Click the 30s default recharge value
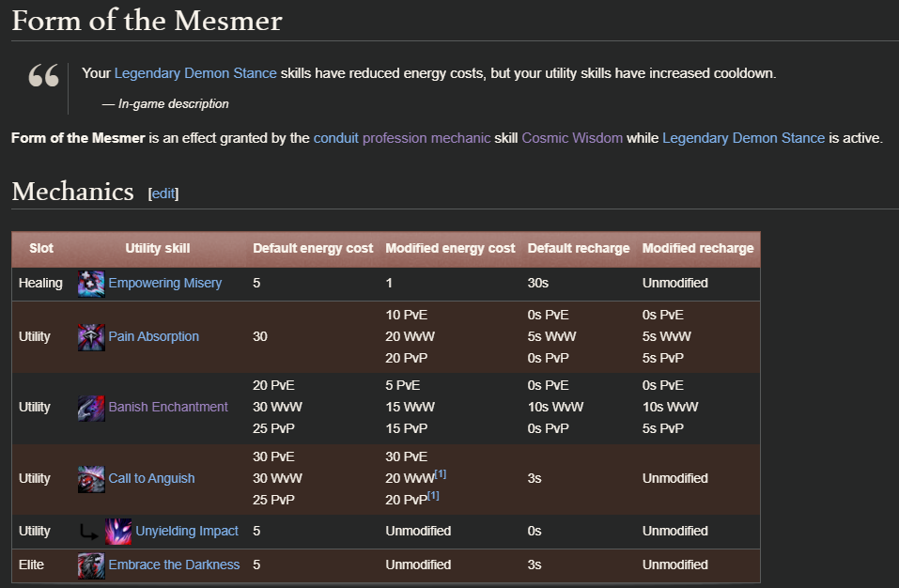The image size is (899, 588). click(x=538, y=283)
